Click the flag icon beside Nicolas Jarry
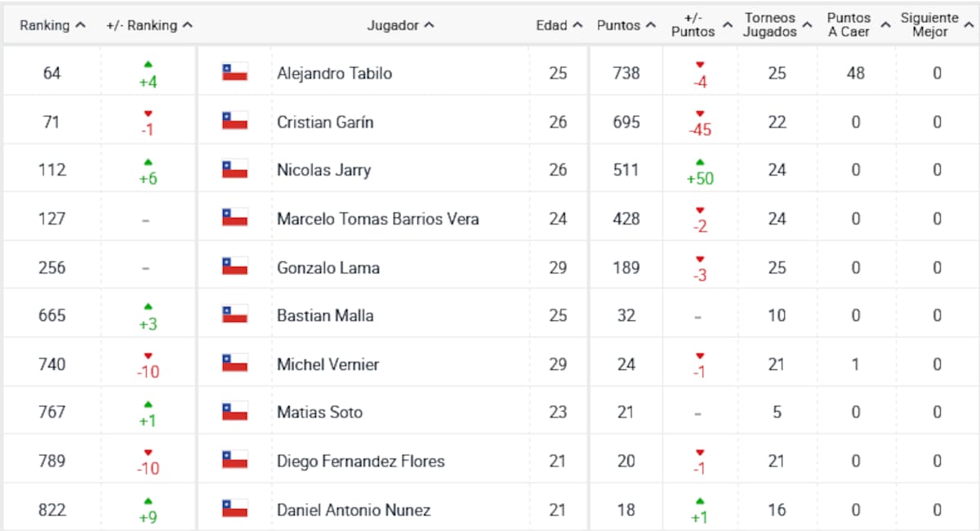The image size is (980, 531). [x=234, y=170]
